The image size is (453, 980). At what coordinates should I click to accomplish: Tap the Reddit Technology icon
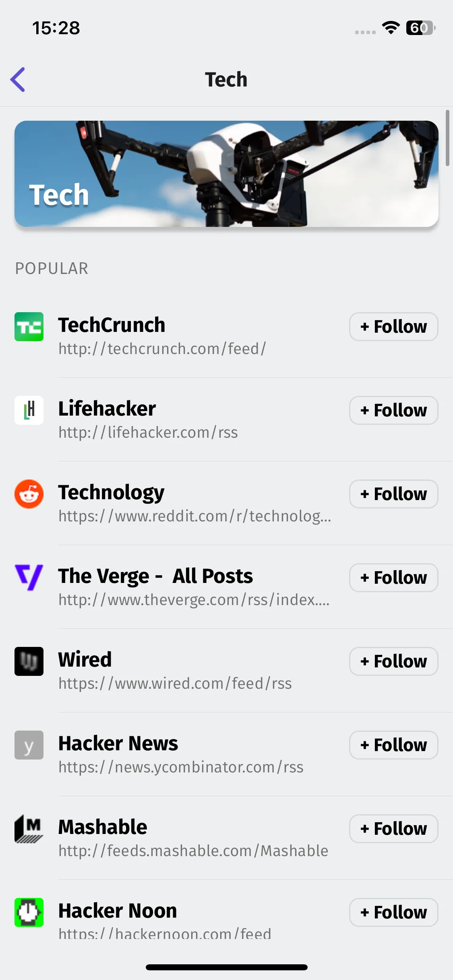point(29,494)
